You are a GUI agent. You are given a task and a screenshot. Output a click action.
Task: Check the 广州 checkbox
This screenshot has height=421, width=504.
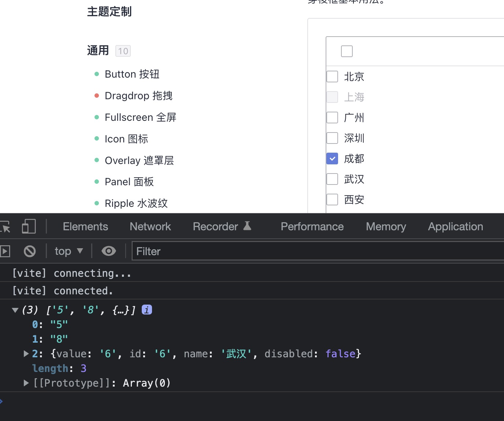tap(332, 118)
